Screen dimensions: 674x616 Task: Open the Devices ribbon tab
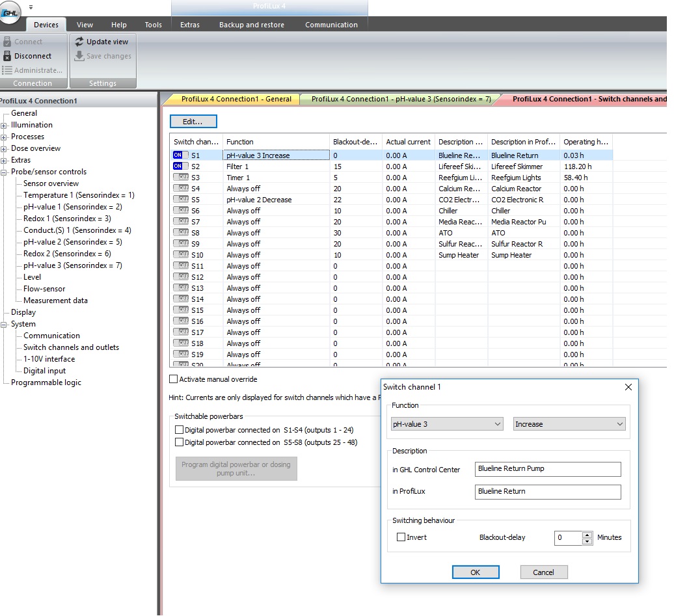click(x=46, y=25)
